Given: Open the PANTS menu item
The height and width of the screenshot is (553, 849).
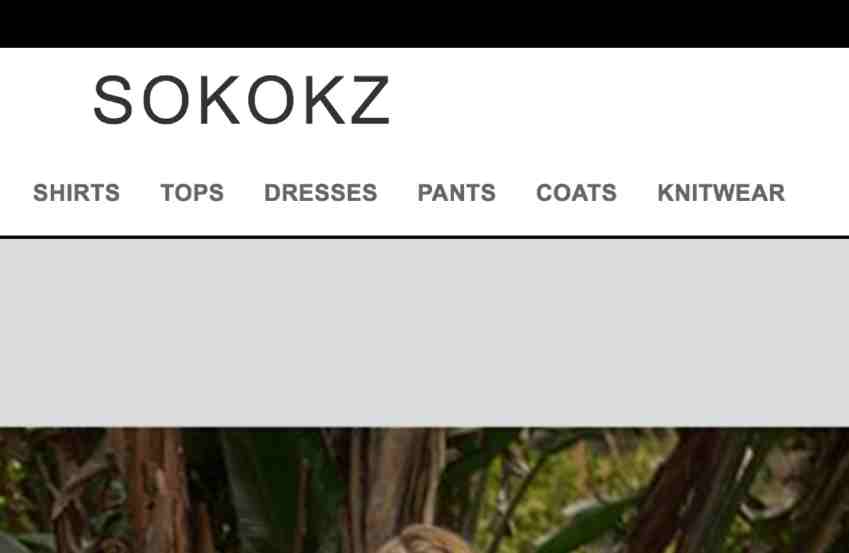Looking at the screenshot, I should 456,193.
